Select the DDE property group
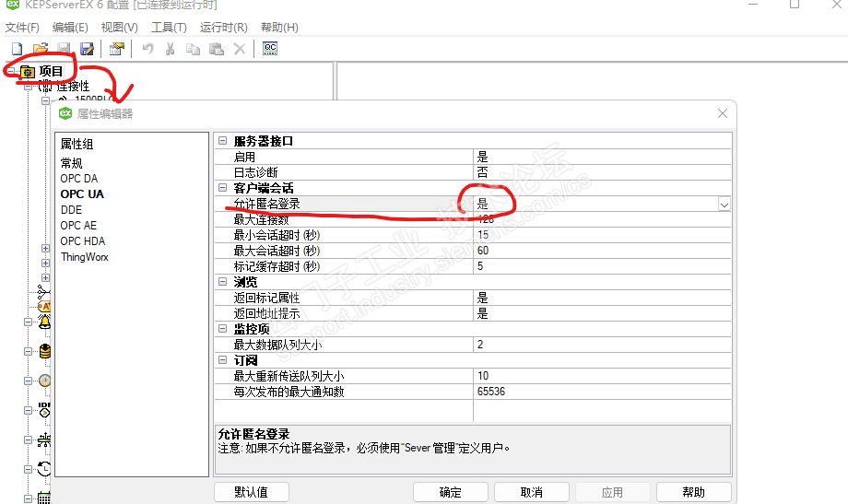 (x=71, y=210)
